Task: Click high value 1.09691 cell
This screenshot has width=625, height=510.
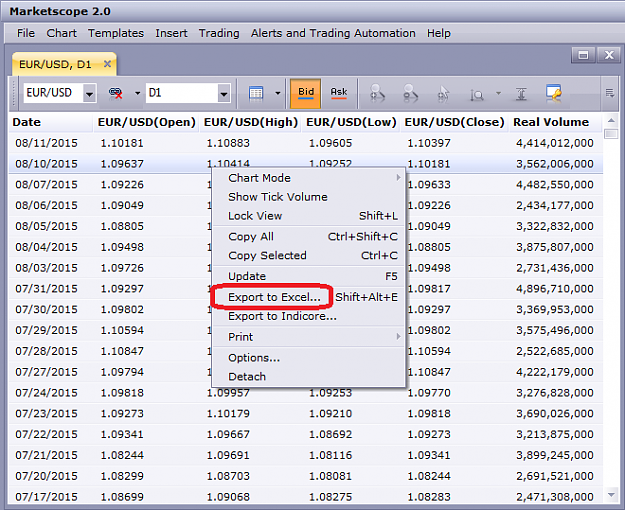Action: click(x=228, y=455)
